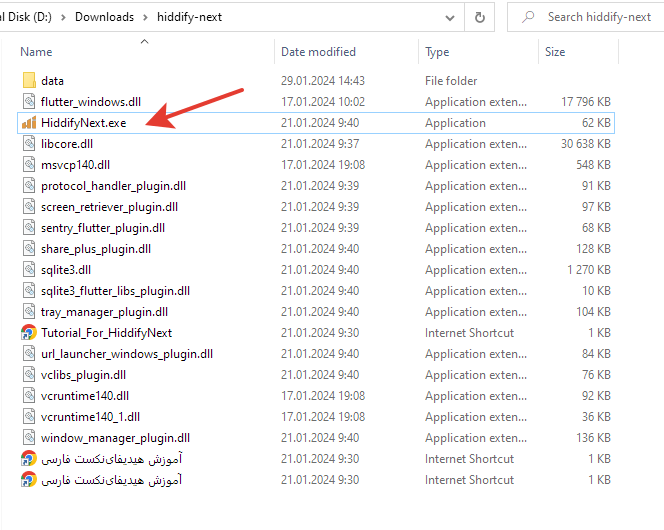Sort files by the Type column
Viewport: 664px width, 530px height.
point(437,52)
